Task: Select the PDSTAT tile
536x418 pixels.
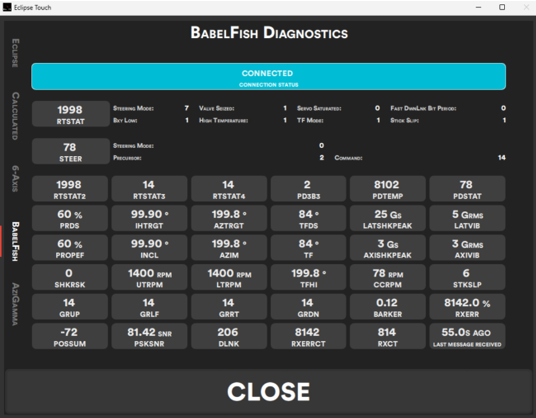Action: (x=467, y=189)
